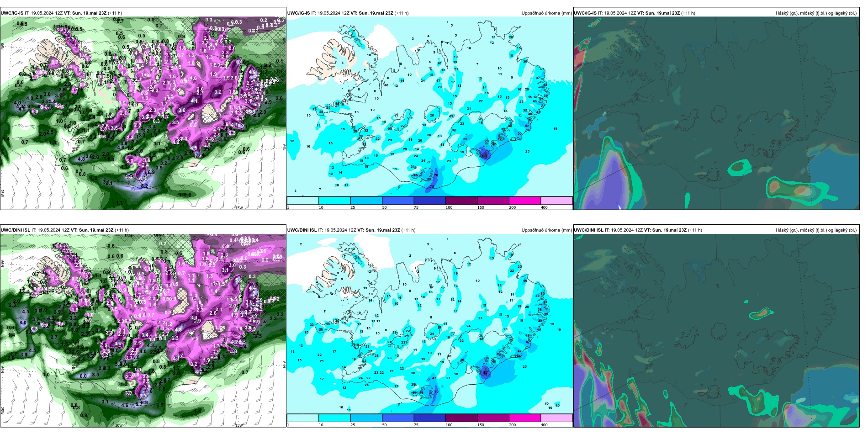The image size is (868, 434).
Task: Click the purple 150–200 swatch in IG-IS legend
Action: pyautogui.click(x=493, y=201)
